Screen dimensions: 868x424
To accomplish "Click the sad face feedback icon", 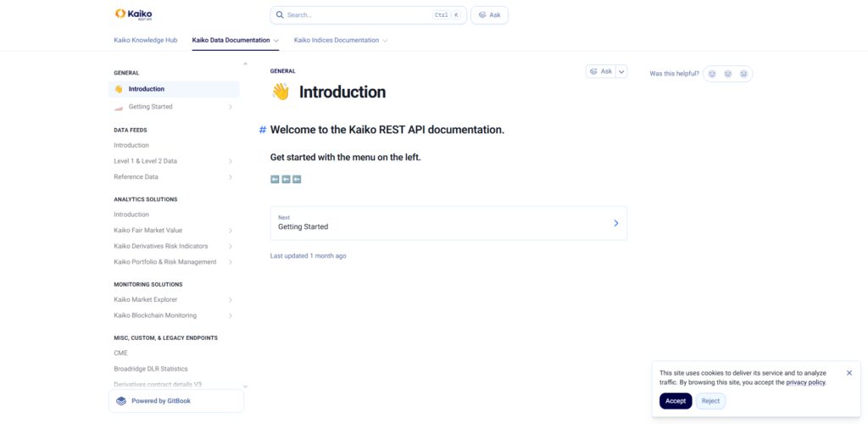I will tap(743, 74).
